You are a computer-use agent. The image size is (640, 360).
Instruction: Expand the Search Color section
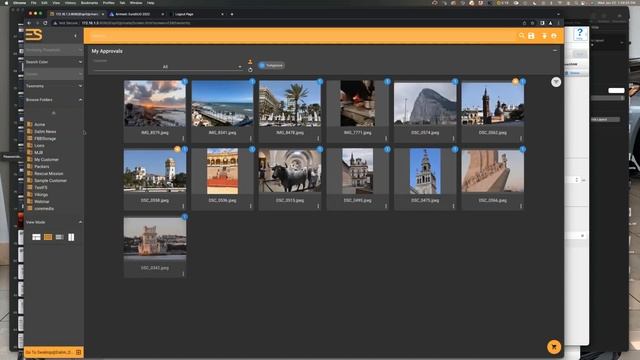pos(54,62)
